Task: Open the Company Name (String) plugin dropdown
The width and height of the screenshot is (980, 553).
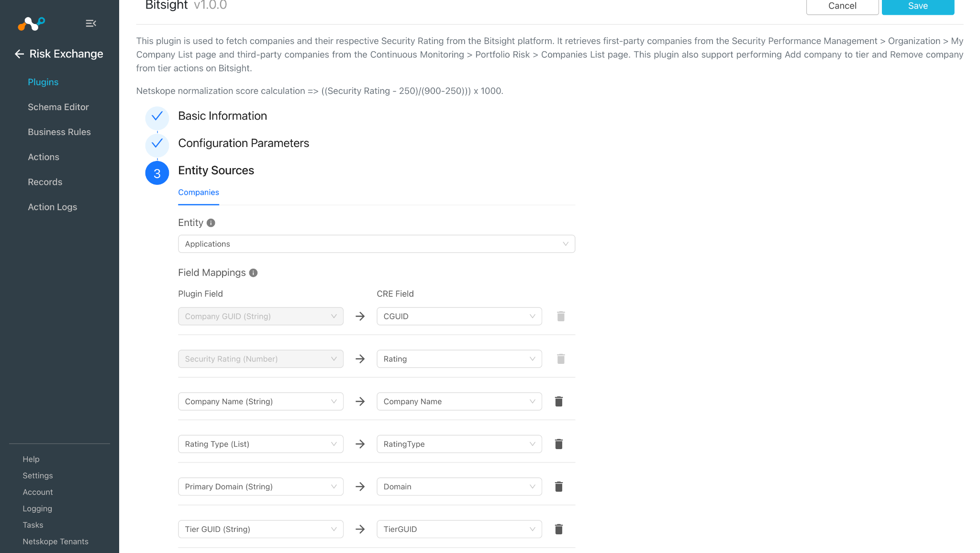Action: pyautogui.click(x=261, y=402)
